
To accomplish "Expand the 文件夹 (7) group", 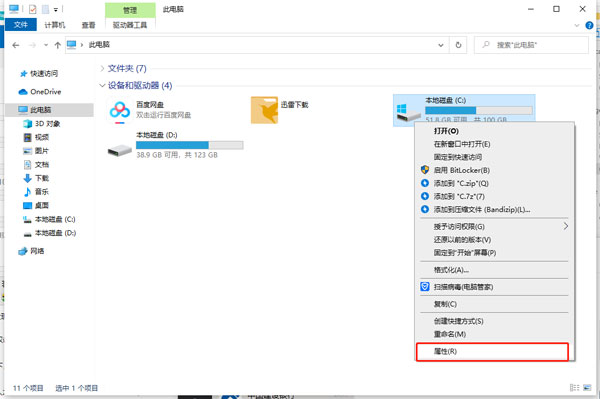I will tap(102, 68).
